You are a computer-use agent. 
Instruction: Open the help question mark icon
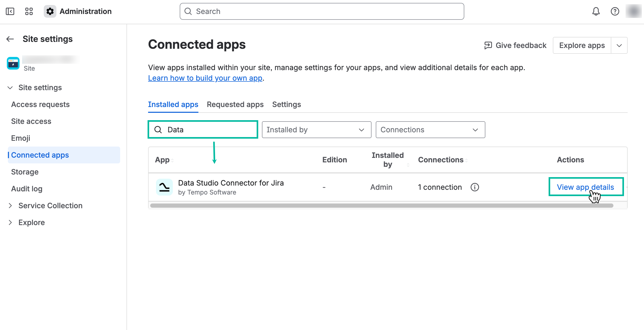(x=615, y=11)
